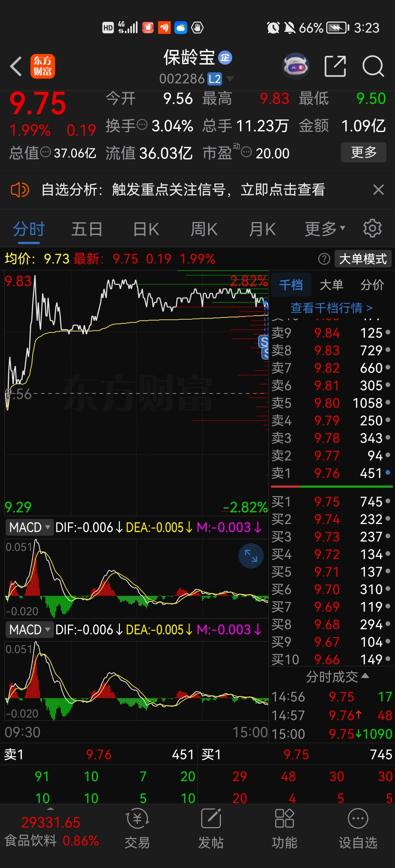Tap the first MACD chart panel
The image size is (395, 868).
point(136,578)
